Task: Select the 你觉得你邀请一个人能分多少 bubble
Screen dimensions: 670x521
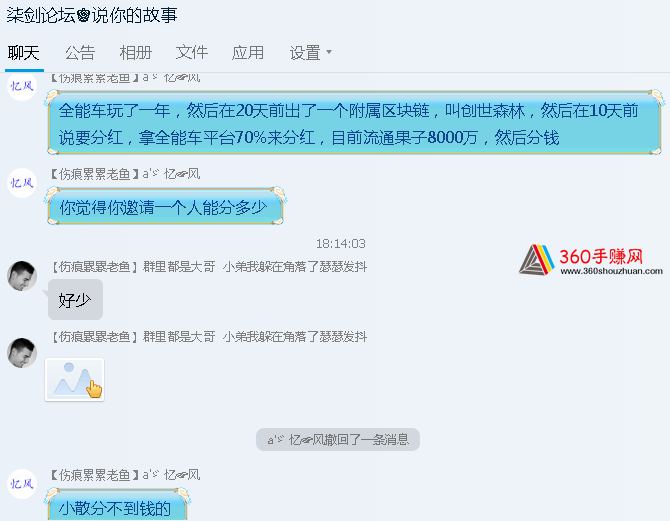Action: coord(165,207)
